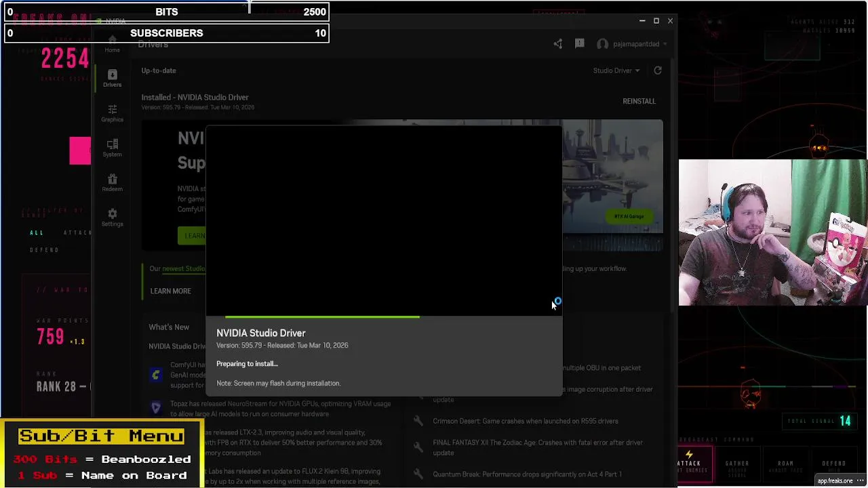Click the user avatar icon
The width and height of the screenshot is (868, 488).
[603, 44]
